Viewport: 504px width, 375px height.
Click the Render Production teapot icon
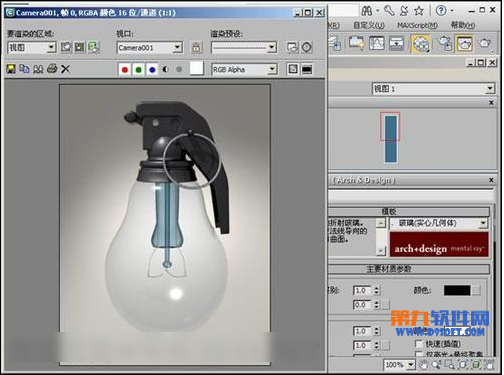click(484, 43)
